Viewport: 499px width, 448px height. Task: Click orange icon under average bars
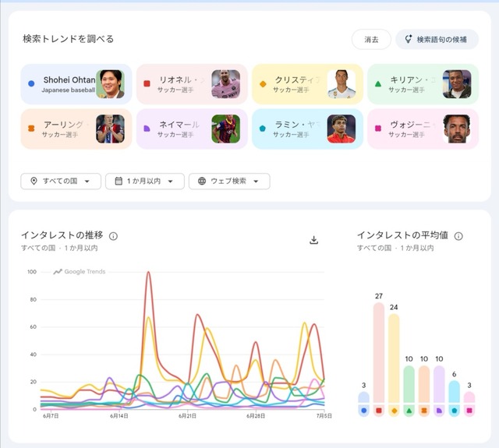click(x=424, y=411)
